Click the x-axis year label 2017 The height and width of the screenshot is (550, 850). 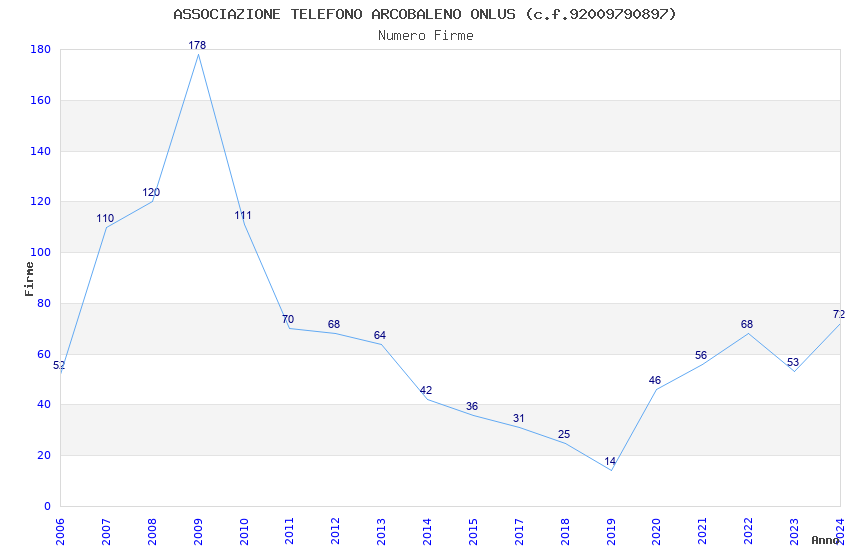pyautogui.click(x=519, y=531)
